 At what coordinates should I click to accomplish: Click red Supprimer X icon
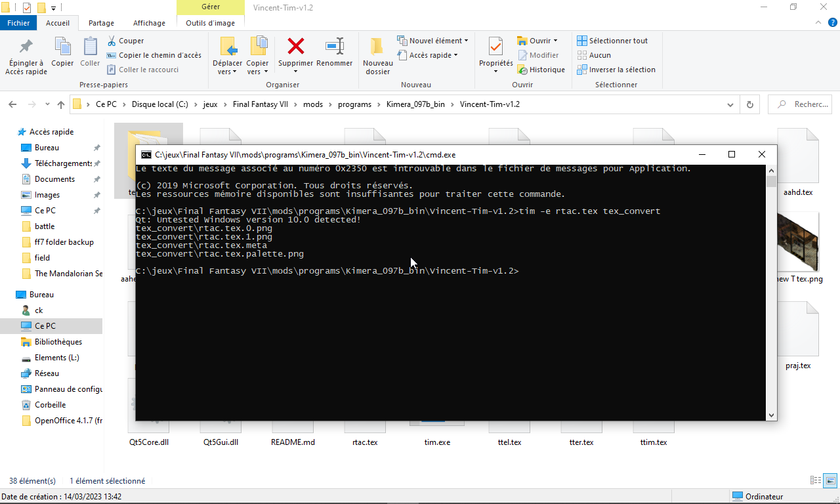tap(296, 46)
